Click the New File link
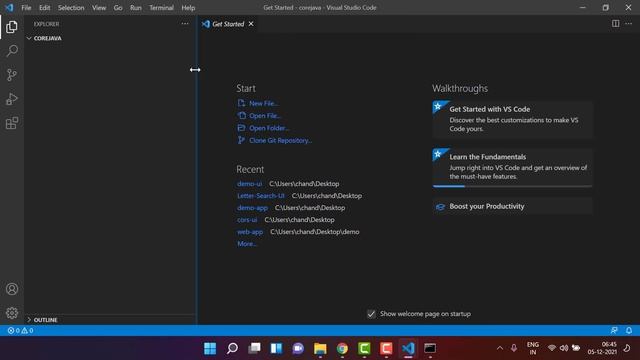The image size is (640, 360). [264, 103]
